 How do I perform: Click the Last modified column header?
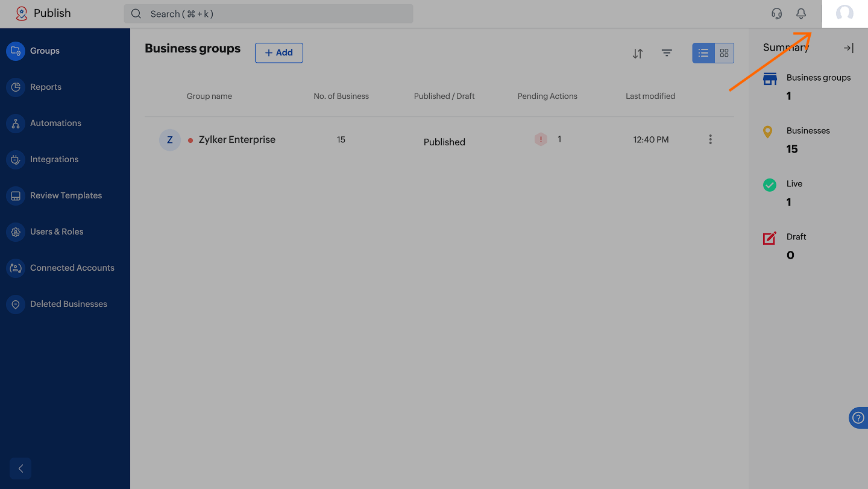point(650,96)
